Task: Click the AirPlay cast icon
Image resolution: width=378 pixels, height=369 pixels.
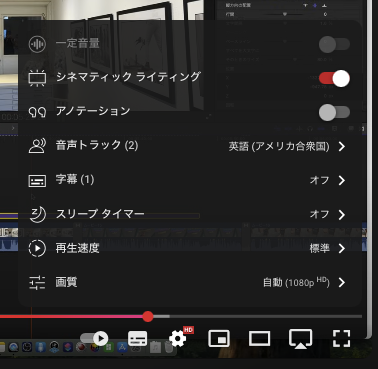Action: [301, 339]
